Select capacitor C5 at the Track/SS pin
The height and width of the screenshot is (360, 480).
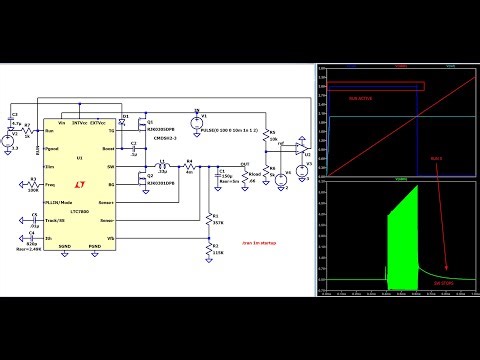(x=34, y=220)
